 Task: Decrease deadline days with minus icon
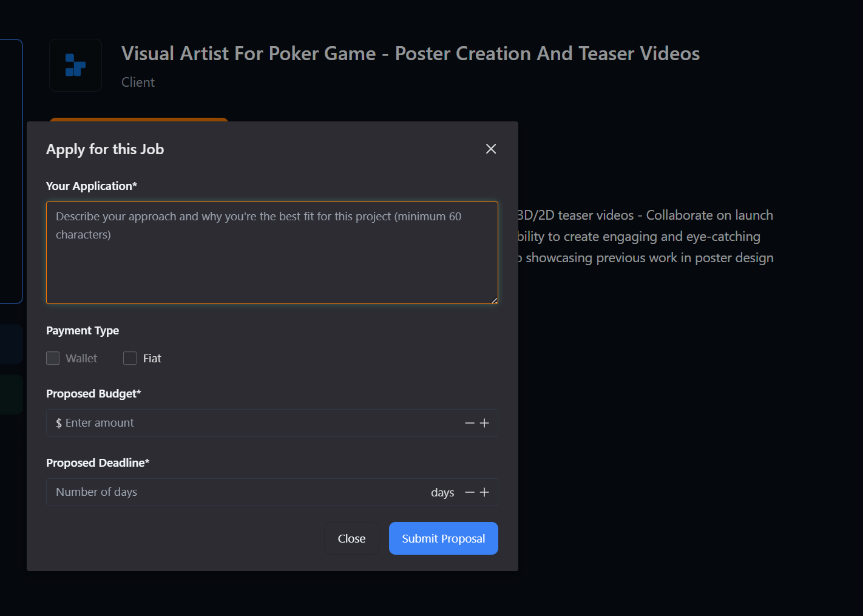(x=470, y=492)
